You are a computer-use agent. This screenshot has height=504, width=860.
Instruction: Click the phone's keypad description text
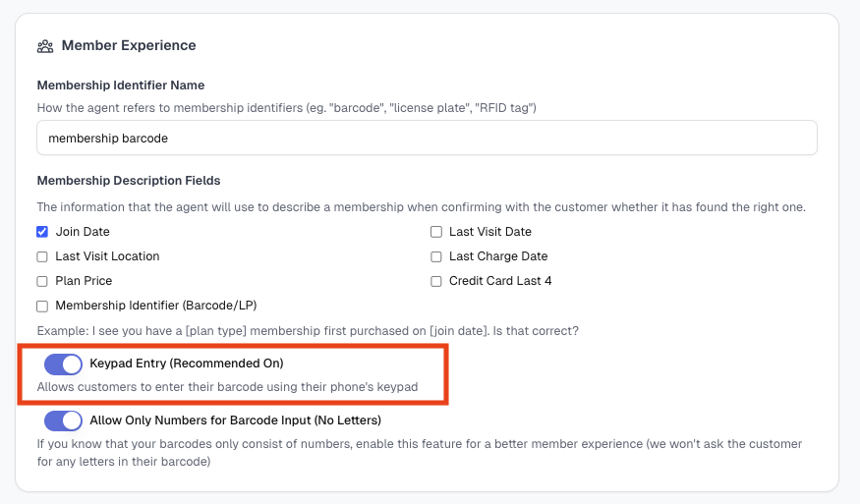coord(228,387)
